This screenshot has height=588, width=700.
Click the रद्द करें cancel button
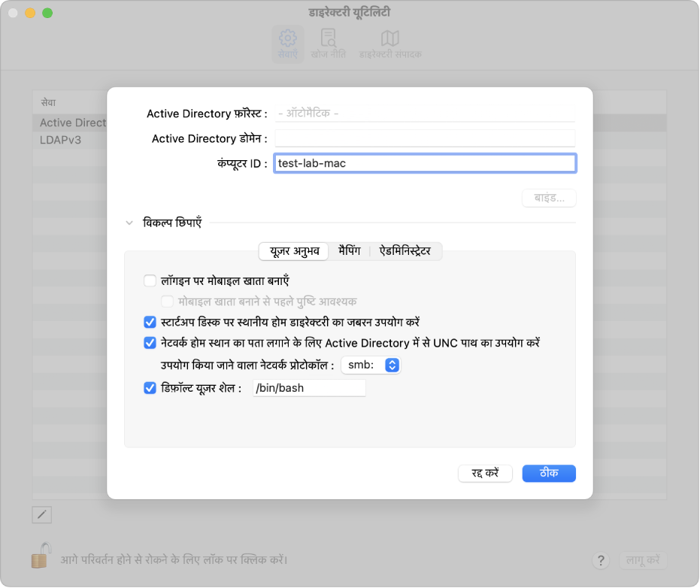(x=485, y=473)
